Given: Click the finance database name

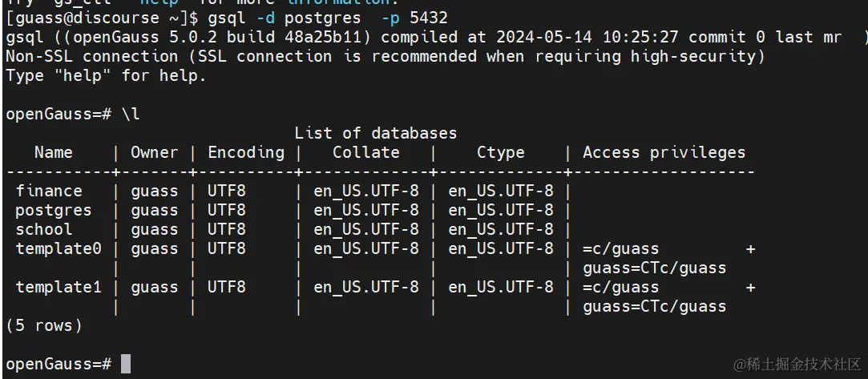Looking at the screenshot, I should [49, 191].
